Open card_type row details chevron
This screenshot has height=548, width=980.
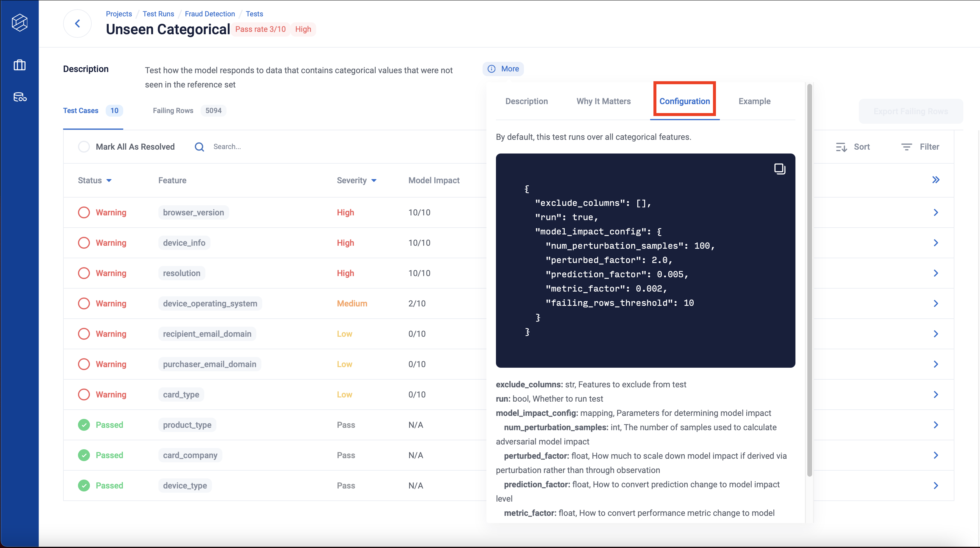coord(936,395)
